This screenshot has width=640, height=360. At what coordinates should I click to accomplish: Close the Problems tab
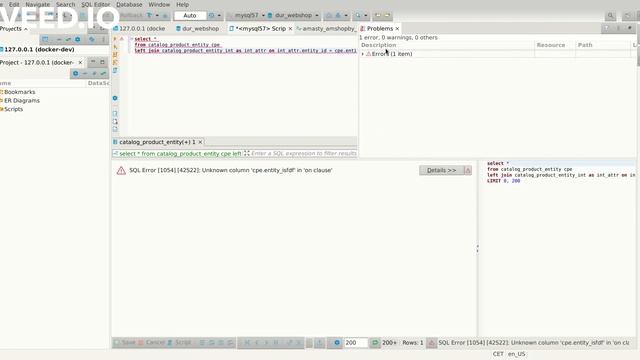coord(397,29)
